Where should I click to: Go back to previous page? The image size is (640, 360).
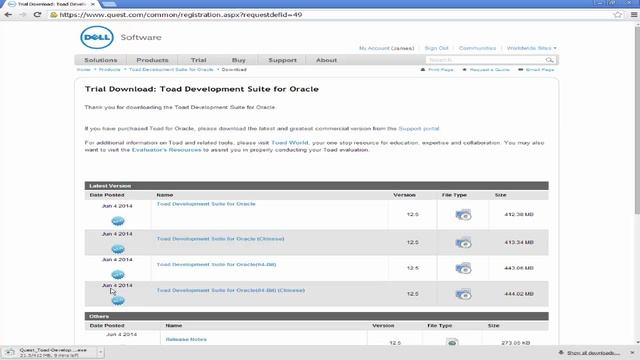[x=8, y=15]
